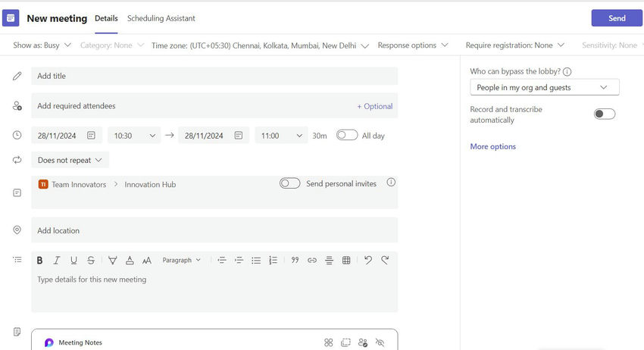Apply Italic formatting
This screenshot has width=644, height=350.
(x=57, y=260)
